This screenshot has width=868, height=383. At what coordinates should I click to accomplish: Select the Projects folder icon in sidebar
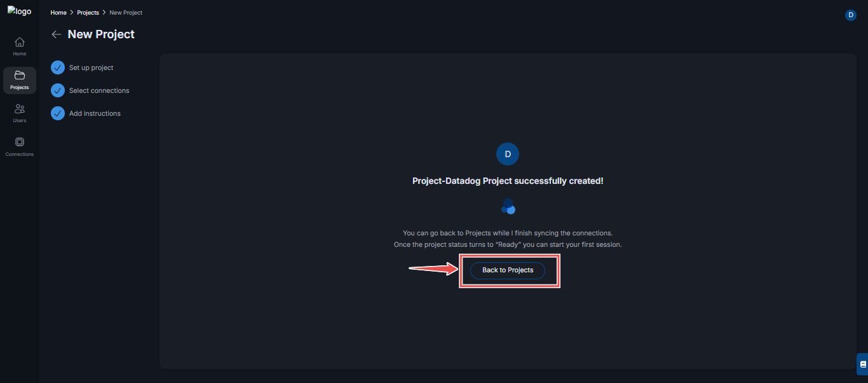(20, 75)
